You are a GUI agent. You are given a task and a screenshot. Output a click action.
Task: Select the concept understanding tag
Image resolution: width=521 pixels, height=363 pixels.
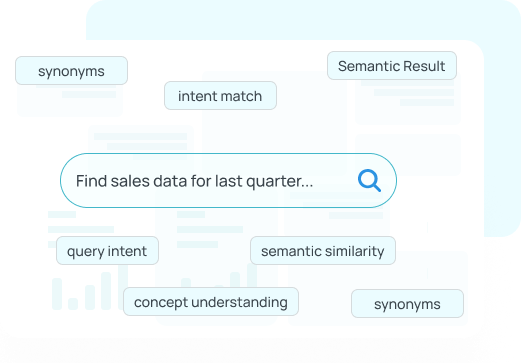(x=211, y=302)
